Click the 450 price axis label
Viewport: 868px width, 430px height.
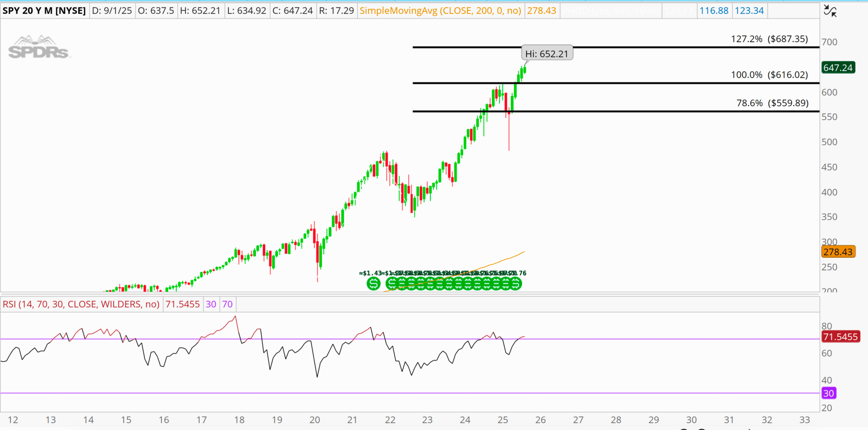point(830,167)
